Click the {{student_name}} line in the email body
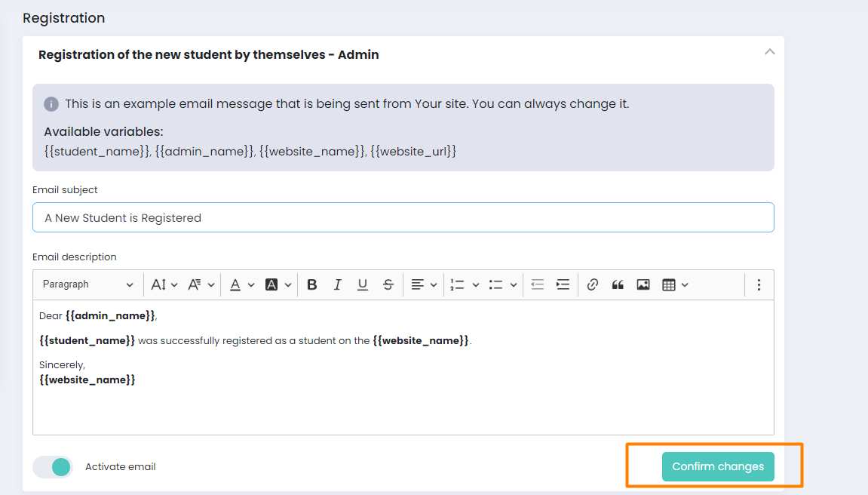This screenshot has width=868, height=495. 255,340
